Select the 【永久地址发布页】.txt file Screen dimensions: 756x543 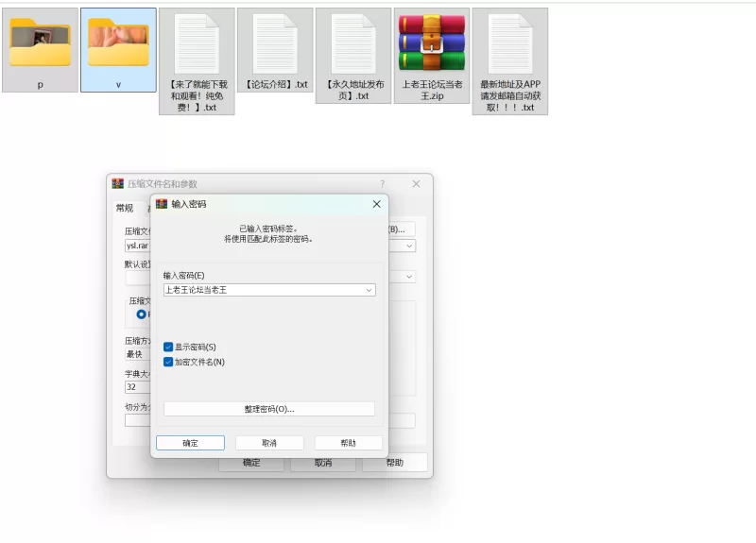click(353, 56)
